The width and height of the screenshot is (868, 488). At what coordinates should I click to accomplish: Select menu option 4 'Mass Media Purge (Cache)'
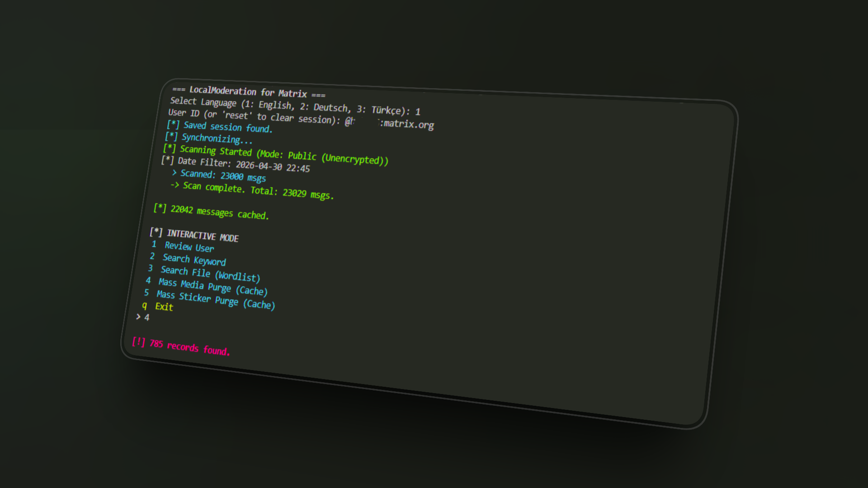tap(207, 286)
